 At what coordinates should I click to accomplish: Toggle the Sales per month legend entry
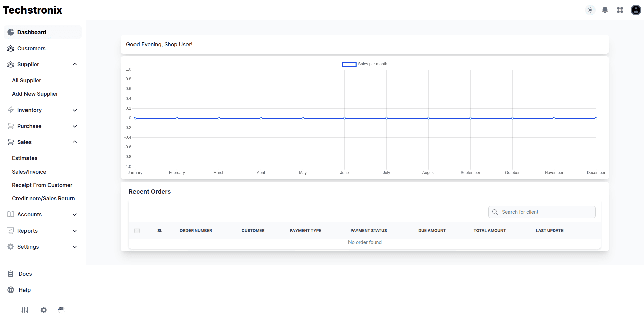coord(364,64)
